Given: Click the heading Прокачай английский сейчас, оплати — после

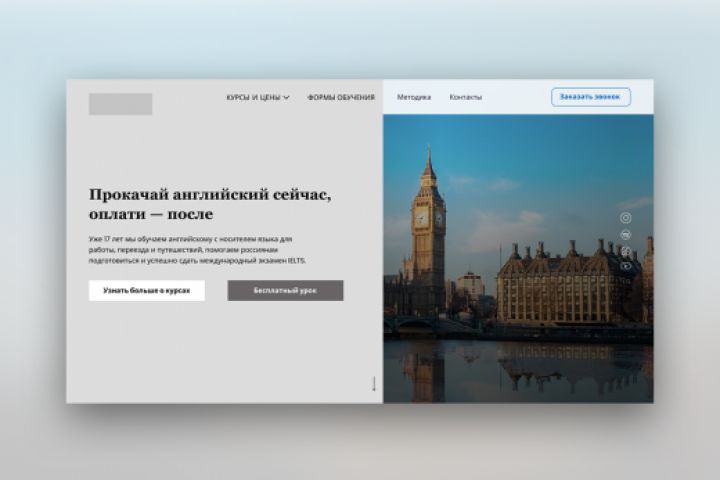Looking at the screenshot, I should coord(210,204).
